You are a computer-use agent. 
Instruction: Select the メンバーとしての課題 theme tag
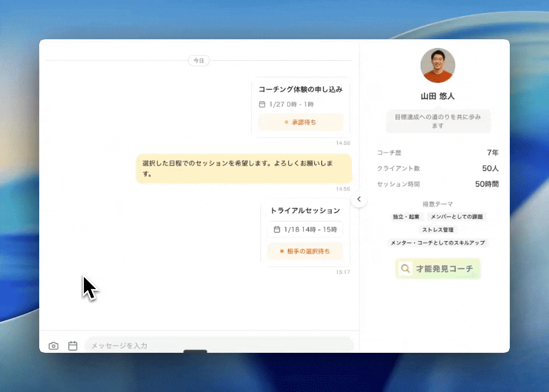point(456,217)
